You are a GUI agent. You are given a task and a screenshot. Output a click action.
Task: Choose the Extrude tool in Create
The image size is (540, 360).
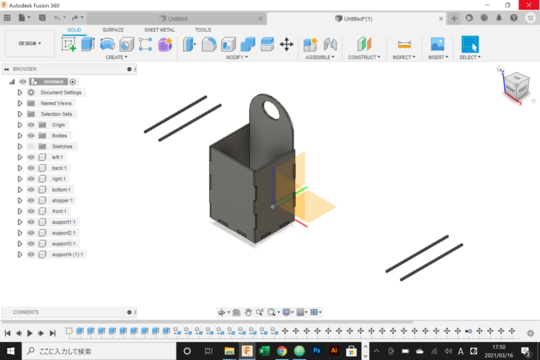[x=88, y=44]
